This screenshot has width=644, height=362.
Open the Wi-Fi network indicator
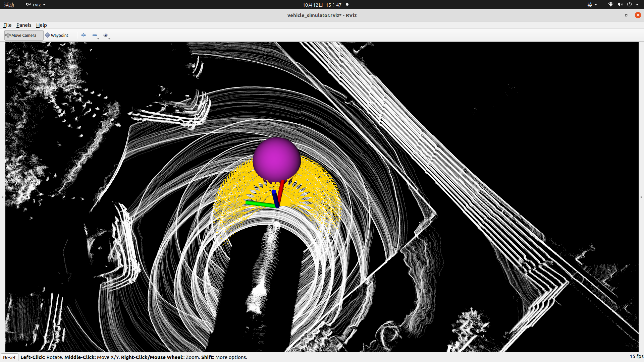pos(610,5)
